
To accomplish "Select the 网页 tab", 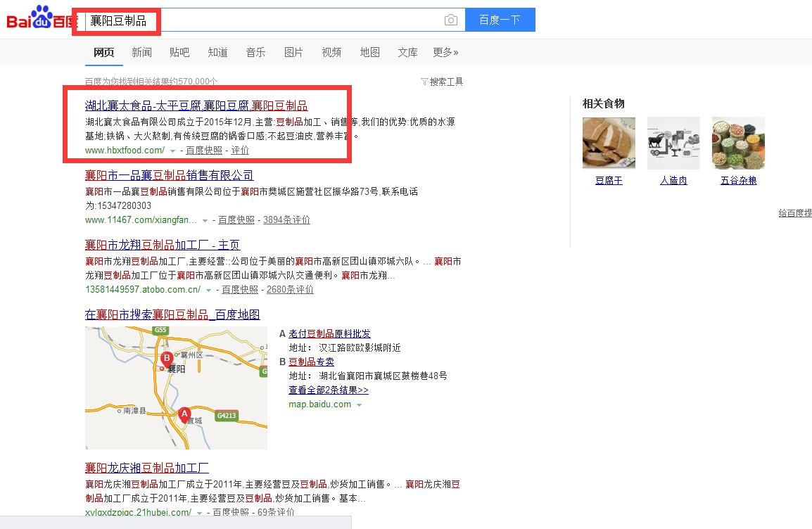I will (103, 52).
